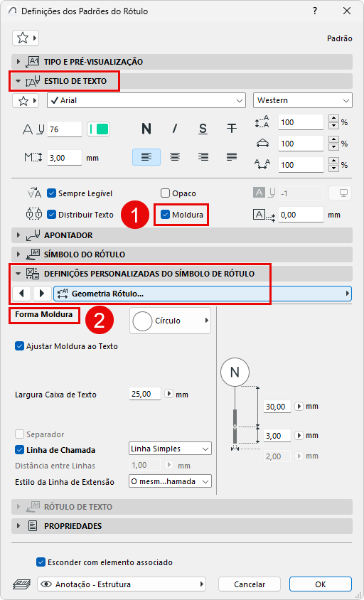Screen dimensions: 364x600
Task: Toggle Esconder com elemento associado checkbox
Action: pyautogui.click(x=41, y=562)
